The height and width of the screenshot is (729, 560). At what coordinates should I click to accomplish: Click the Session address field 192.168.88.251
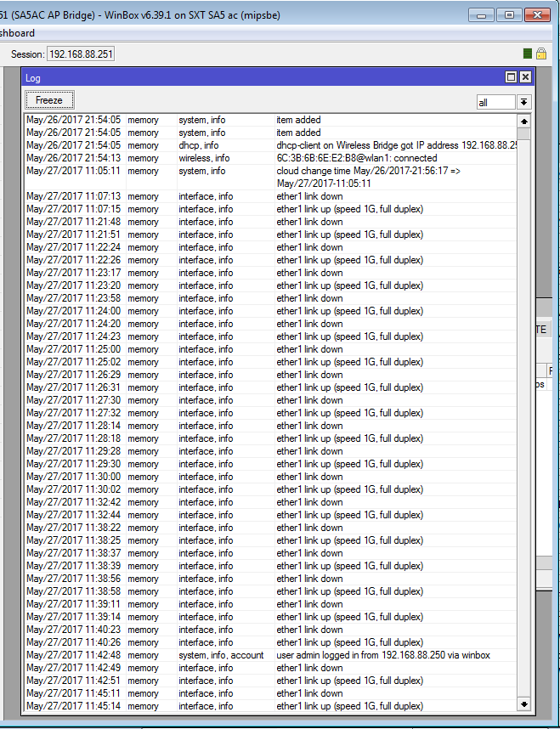coord(81,54)
